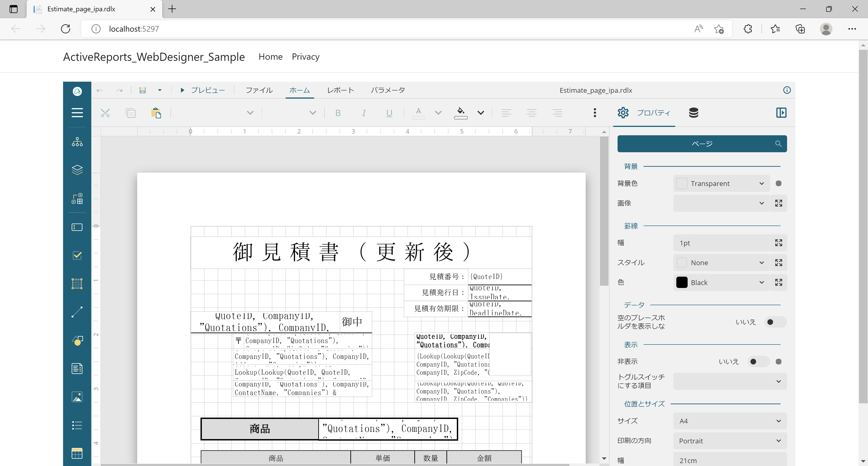Open the トグルスイッチにする項目 dropdown
Screen dimensions: 868x466
(730, 381)
